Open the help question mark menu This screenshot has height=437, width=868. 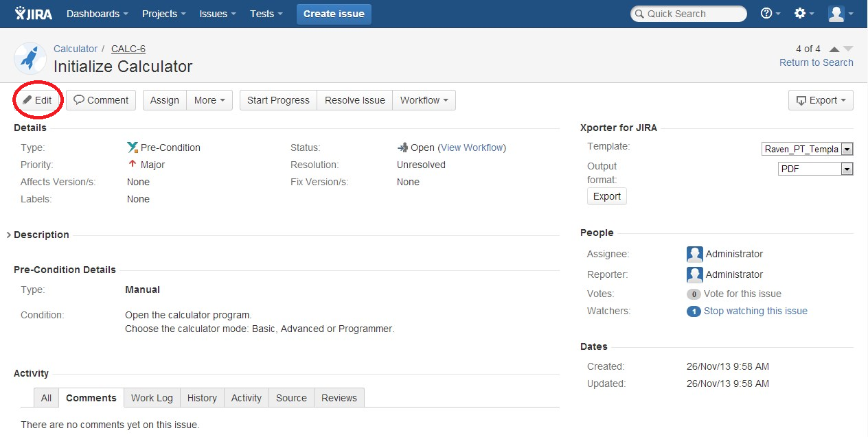coord(770,14)
